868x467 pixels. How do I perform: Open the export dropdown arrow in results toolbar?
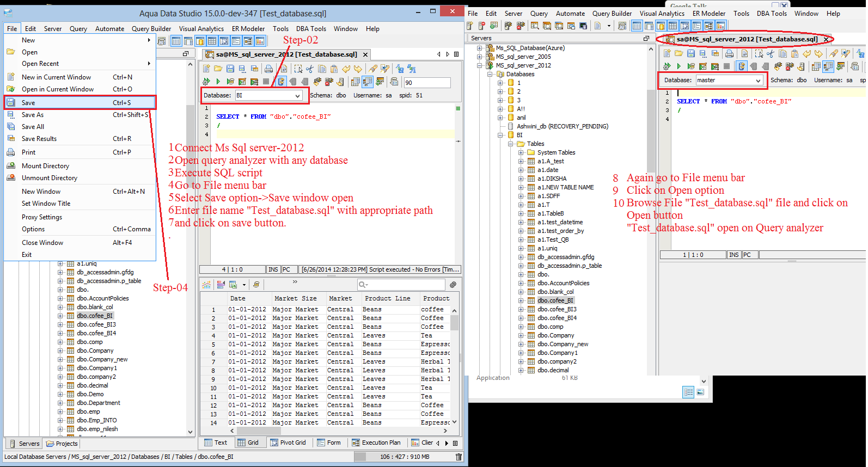click(244, 285)
